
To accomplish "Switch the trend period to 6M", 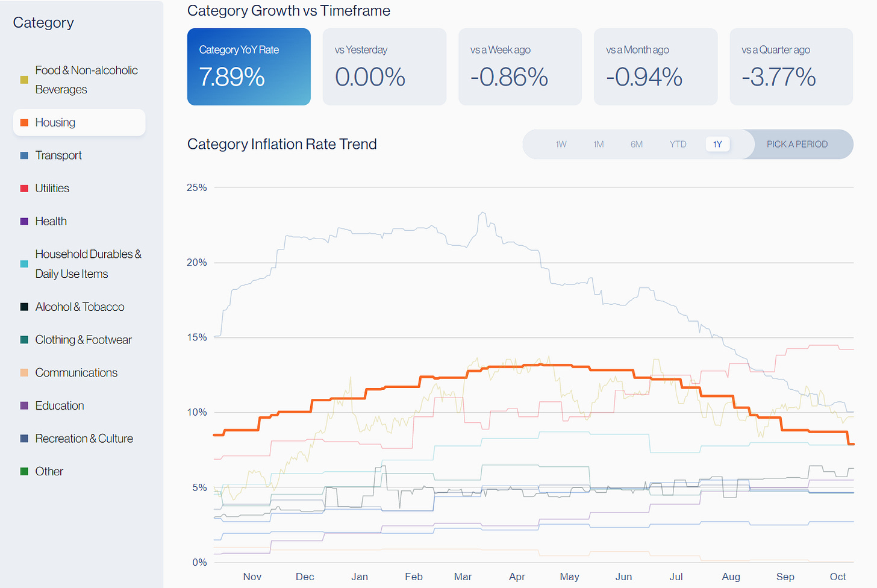I will 637,145.
